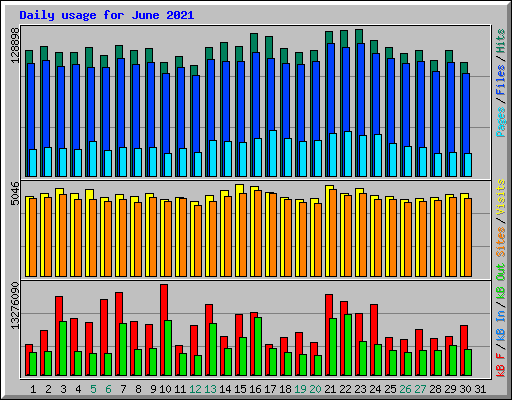The width and height of the screenshot is (512, 400).
Task: Click day 4 on the x-axis
Action: click(78, 389)
